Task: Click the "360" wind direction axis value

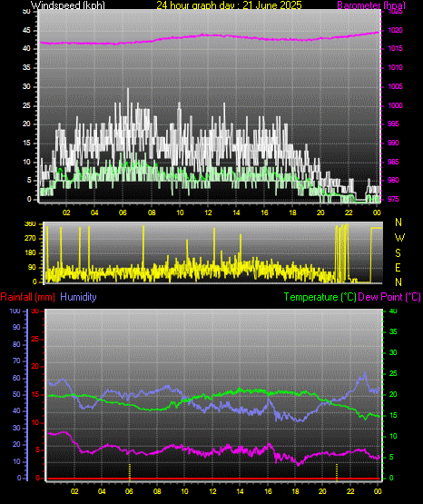Action: coord(30,224)
